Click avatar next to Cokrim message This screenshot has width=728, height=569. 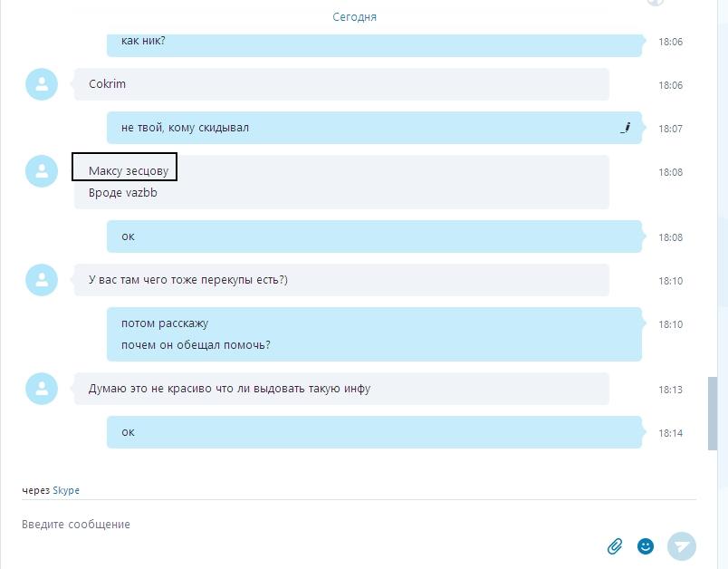(x=42, y=84)
